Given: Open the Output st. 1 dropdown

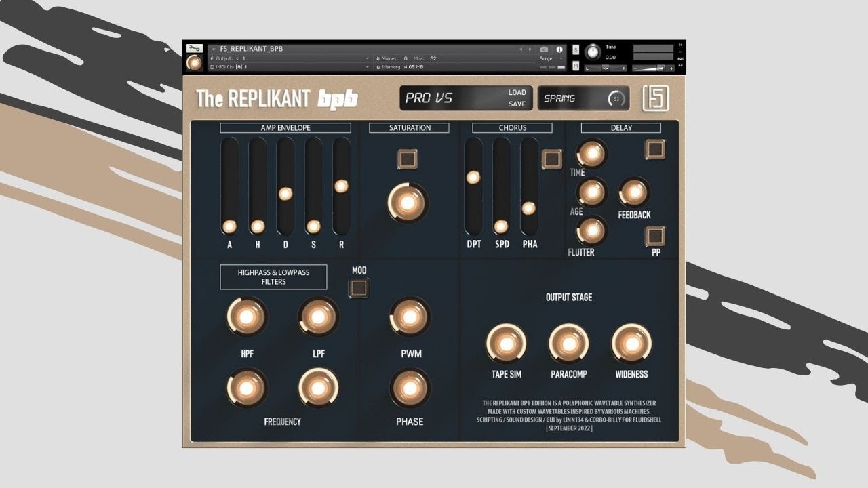Looking at the screenshot, I should coord(290,58).
